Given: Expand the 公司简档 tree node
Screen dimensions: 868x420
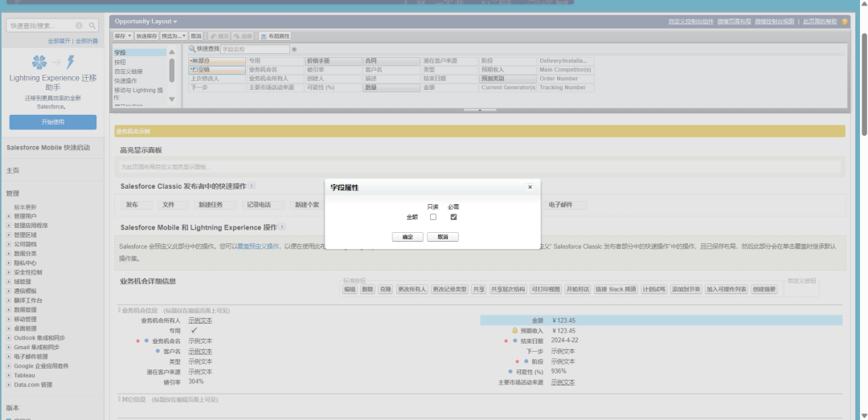Looking at the screenshot, I should pos(8,244).
